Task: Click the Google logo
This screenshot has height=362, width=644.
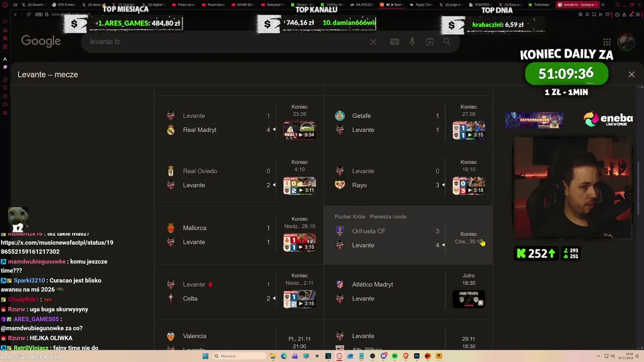Action: [x=41, y=41]
